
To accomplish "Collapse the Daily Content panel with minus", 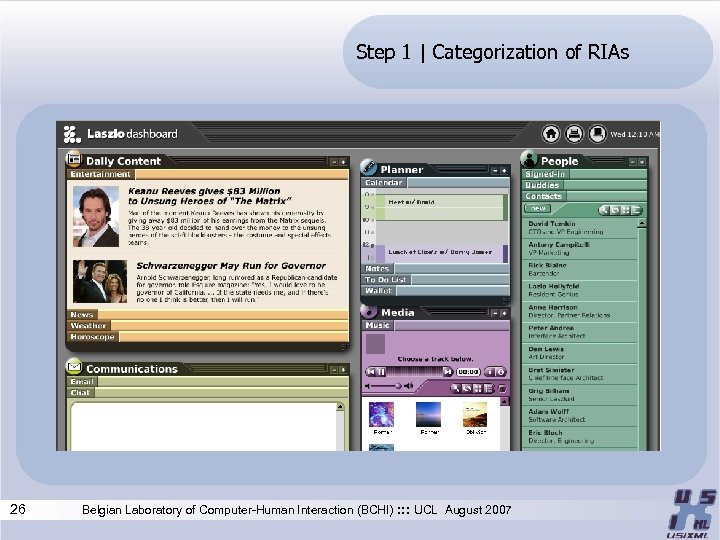I will (334, 162).
